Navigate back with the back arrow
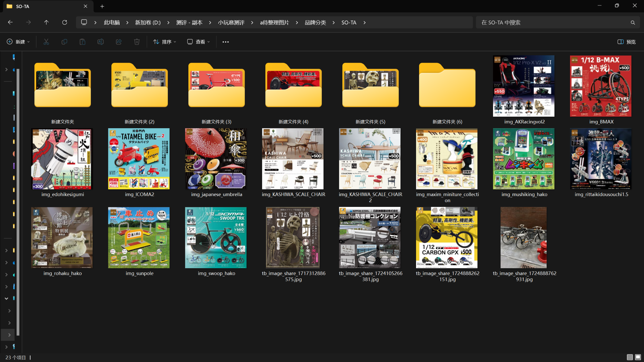This screenshot has width=644, height=362. tap(10, 23)
